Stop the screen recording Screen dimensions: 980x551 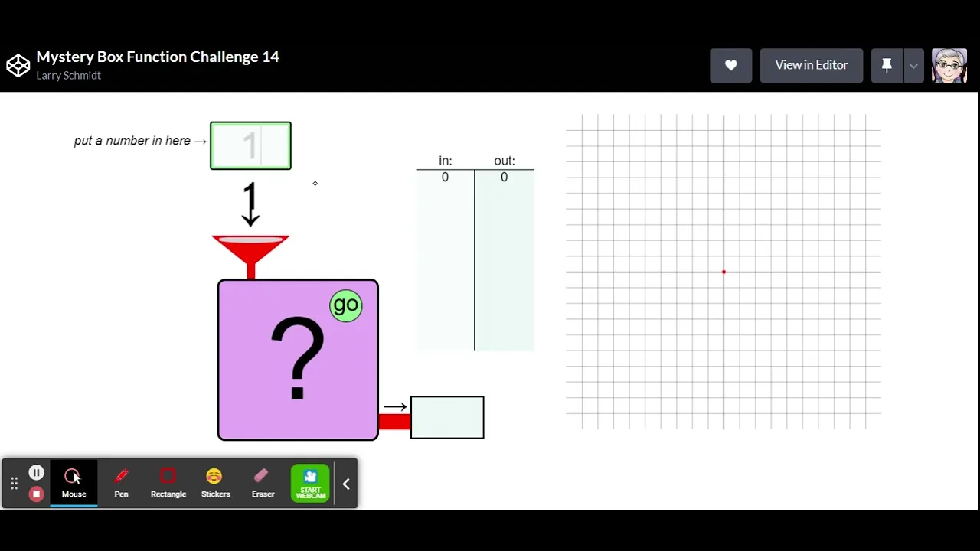(36, 494)
